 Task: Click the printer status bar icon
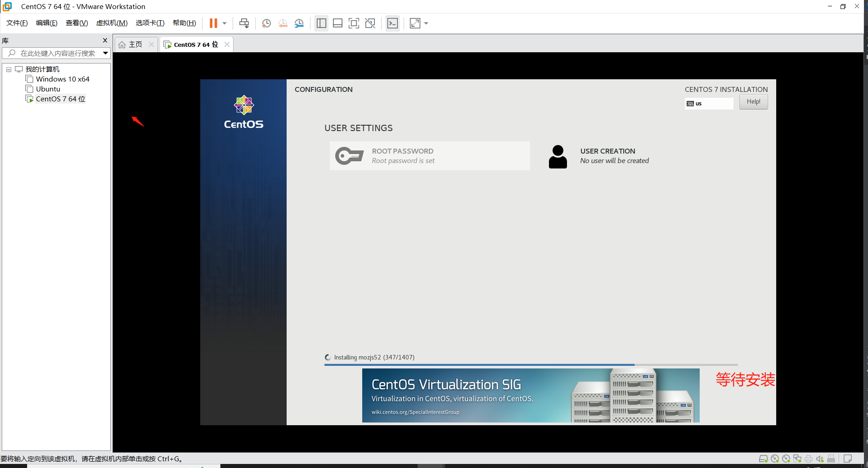[809, 459]
